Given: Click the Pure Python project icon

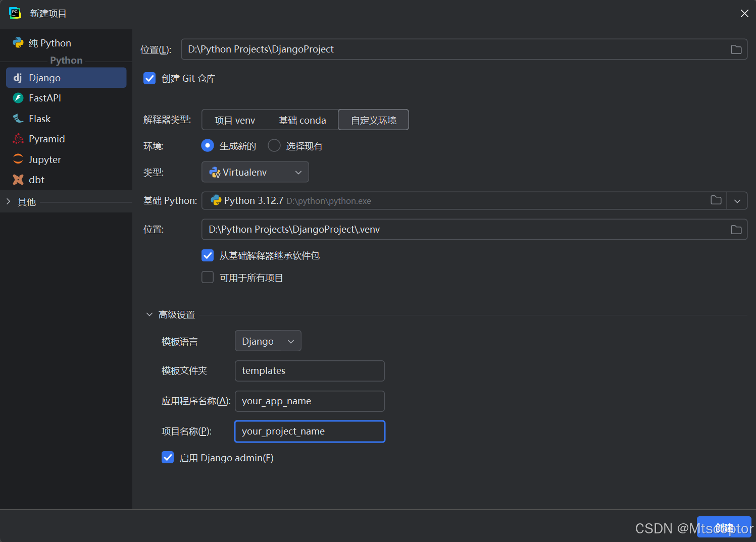Looking at the screenshot, I should point(18,43).
